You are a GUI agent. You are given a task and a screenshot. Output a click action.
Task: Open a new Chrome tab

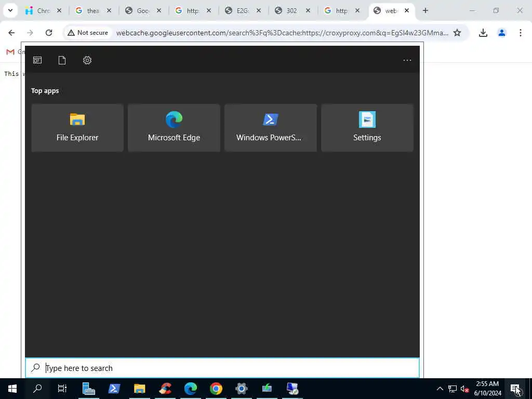click(x=425, y=10)
